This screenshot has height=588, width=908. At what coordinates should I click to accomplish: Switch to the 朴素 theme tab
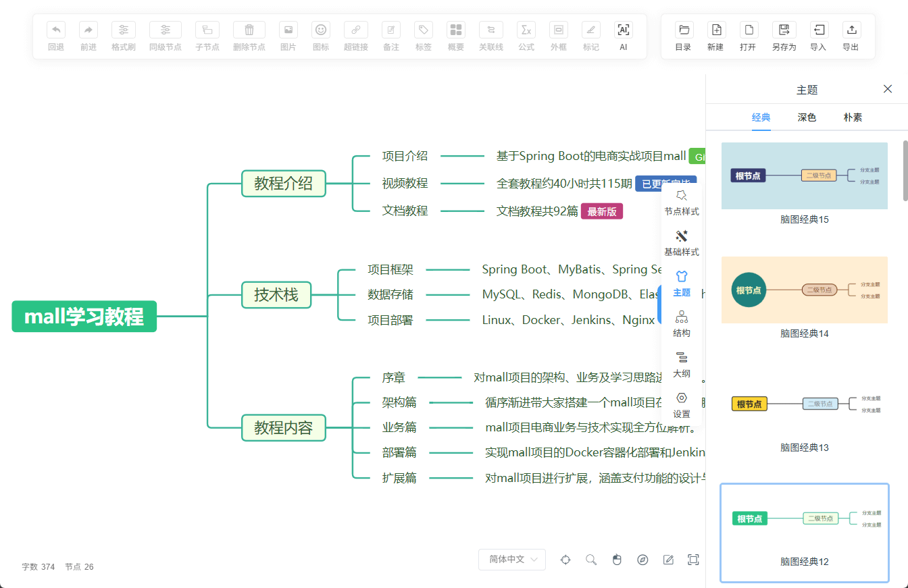853,117
